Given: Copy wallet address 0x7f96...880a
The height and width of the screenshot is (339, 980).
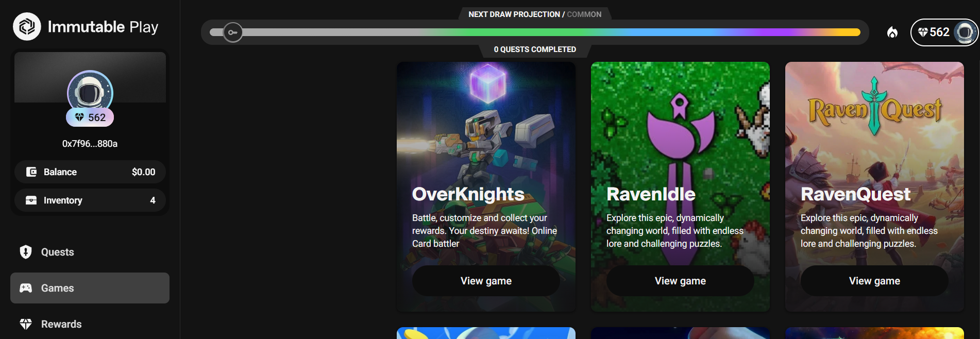Looking at the screenshot, I should pos(90,144).
